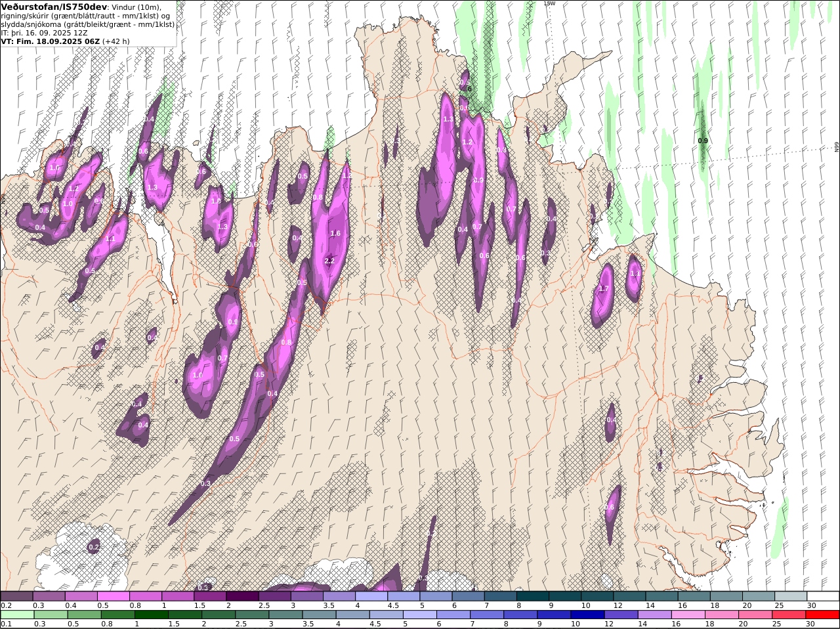840x629 pixels.
Task: Click the 18 label under the upper legend row
Action: (x=715, y=605)
